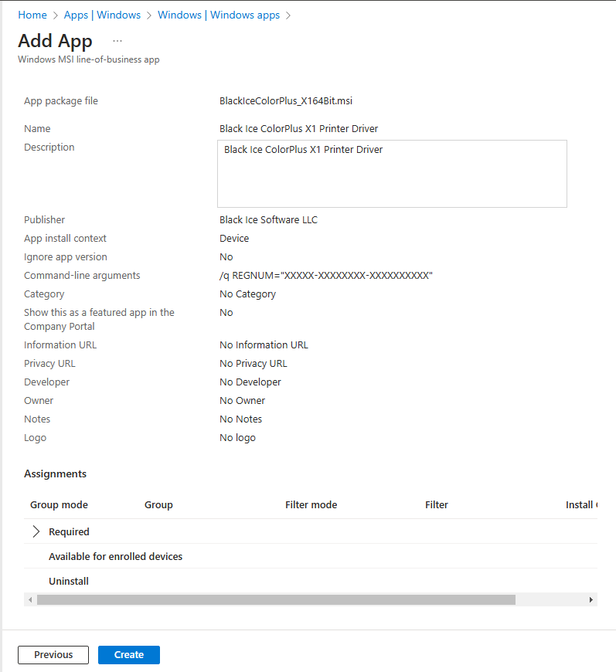
Task: Click the assignments horizontal scrollbar thumb
Action: (x=276, y=599)
